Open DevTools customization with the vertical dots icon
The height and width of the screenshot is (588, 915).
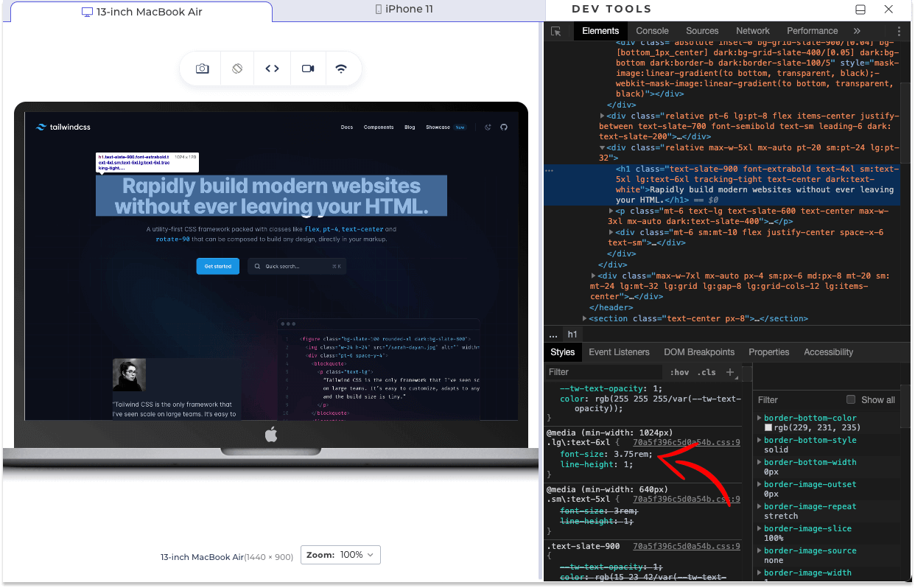click(900, 31)
